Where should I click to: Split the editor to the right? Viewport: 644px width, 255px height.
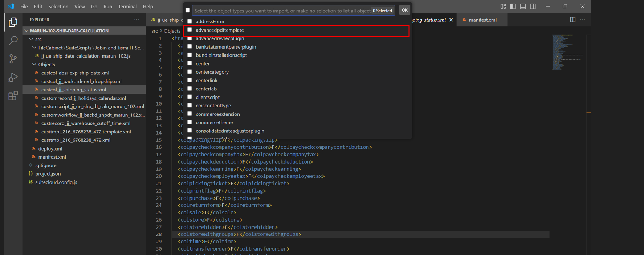[x=572, y=20]
